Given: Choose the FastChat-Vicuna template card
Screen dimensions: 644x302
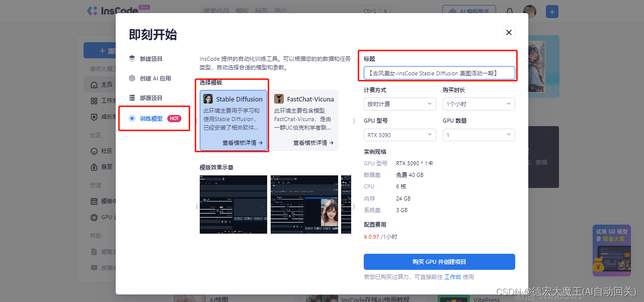Looking at the screenshot, I should (304, 120).
